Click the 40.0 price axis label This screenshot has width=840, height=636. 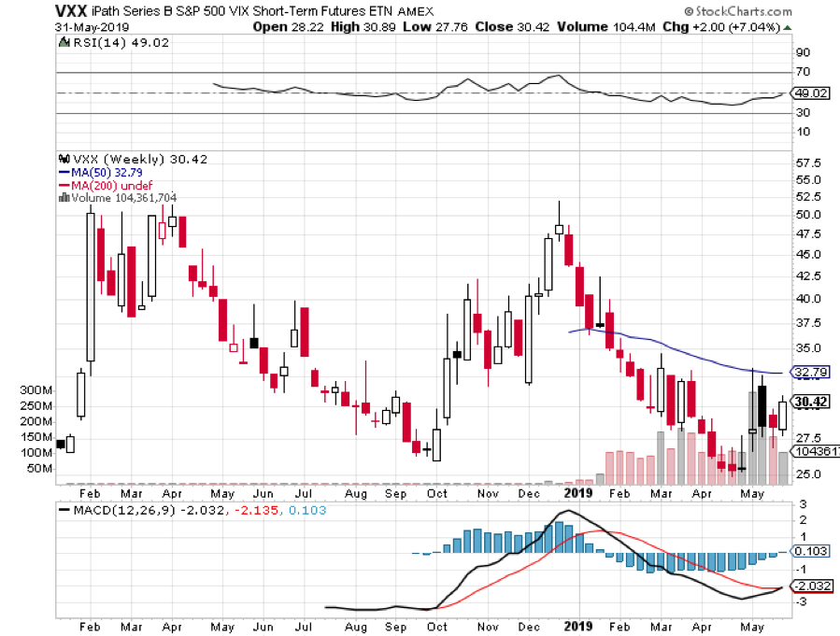coord(808,298)
